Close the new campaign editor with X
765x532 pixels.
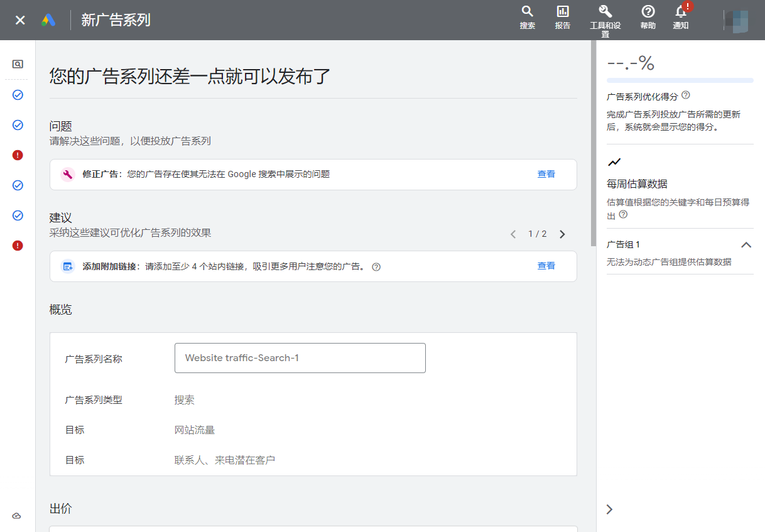pos(20,20)
